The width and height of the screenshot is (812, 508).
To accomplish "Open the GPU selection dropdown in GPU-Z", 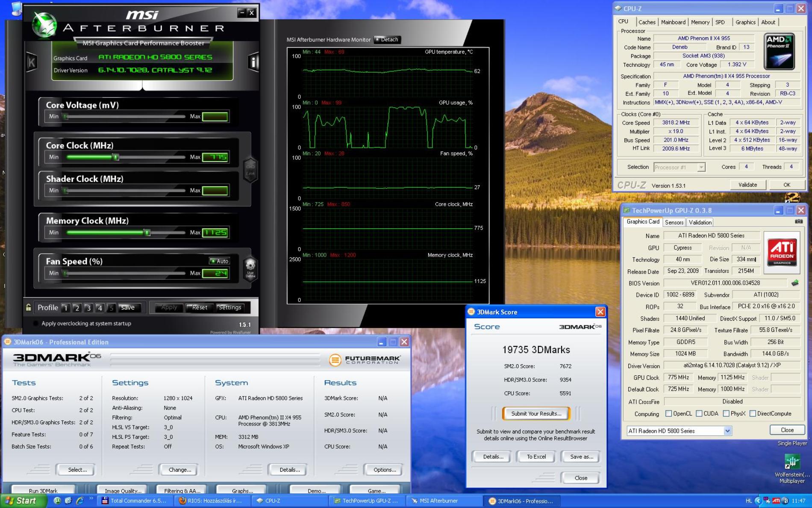I will tap(727, 431).
